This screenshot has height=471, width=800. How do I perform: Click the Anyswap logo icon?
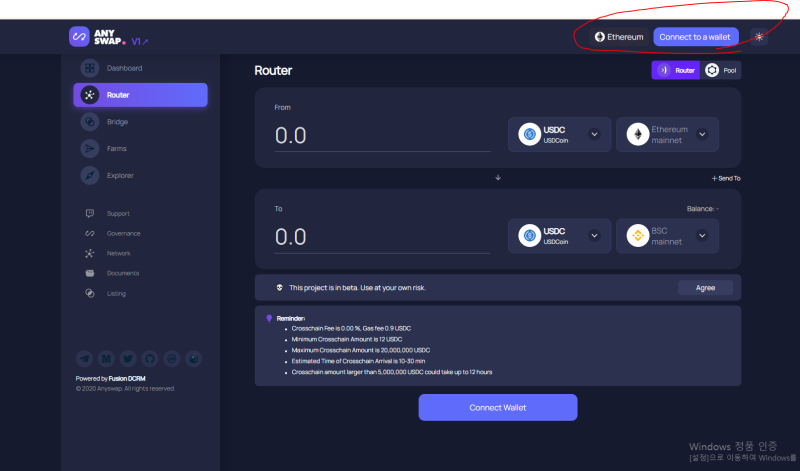tap(79, 37)
